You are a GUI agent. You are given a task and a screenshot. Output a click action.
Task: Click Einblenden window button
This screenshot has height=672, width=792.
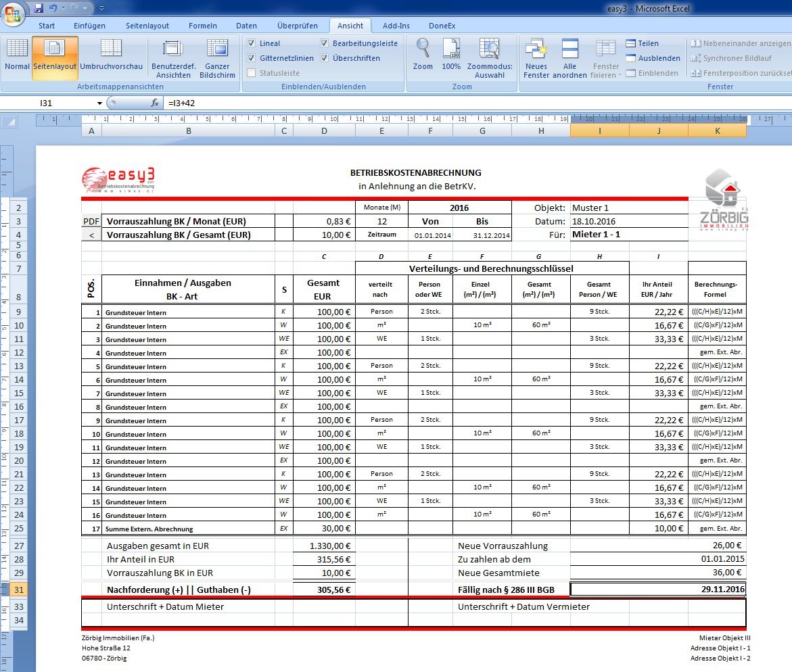pos(652,73)
